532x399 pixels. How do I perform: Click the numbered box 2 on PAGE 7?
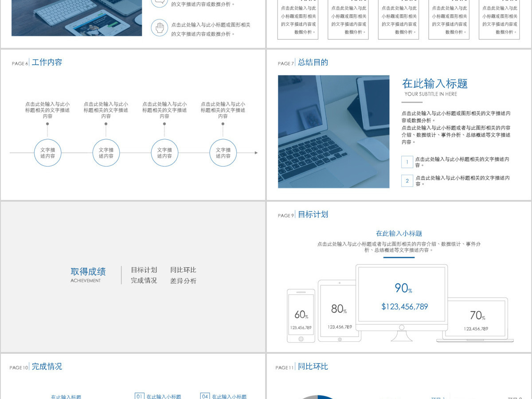point(407,180)
